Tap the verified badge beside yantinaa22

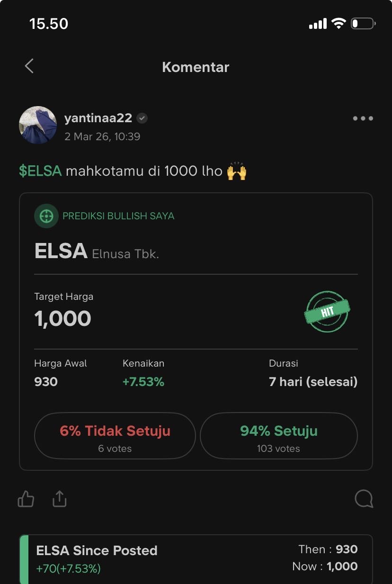coord(142,118)
